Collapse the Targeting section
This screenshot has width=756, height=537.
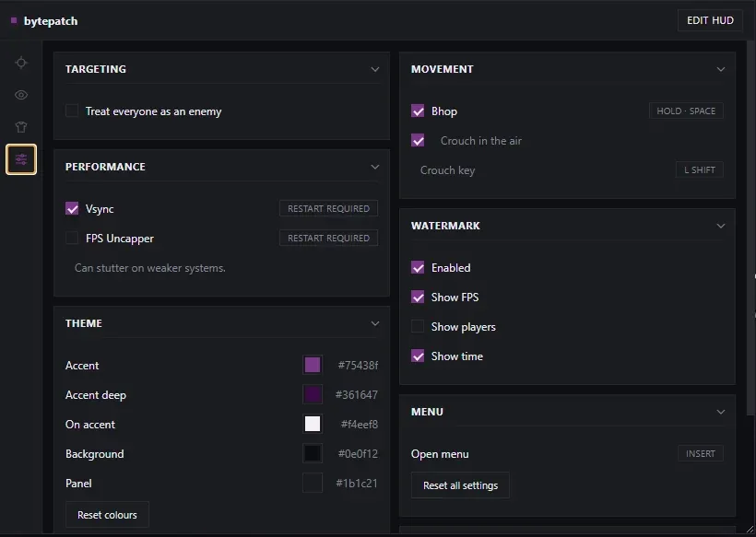click(x=375, y=69)
